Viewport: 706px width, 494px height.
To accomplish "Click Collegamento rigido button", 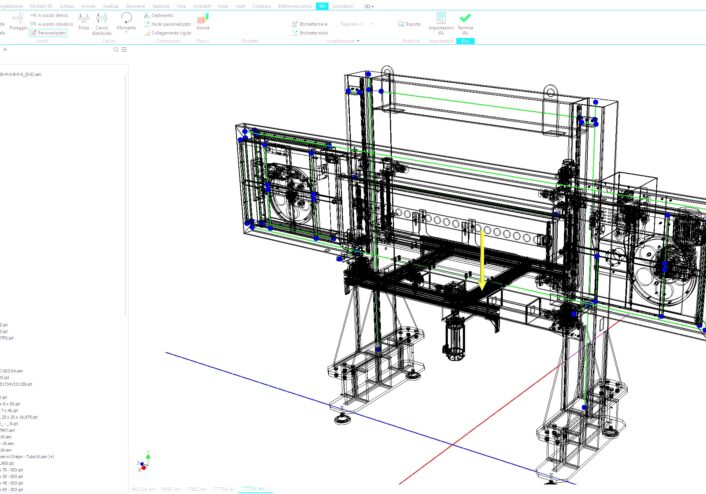I will click(x=170, y=32).
